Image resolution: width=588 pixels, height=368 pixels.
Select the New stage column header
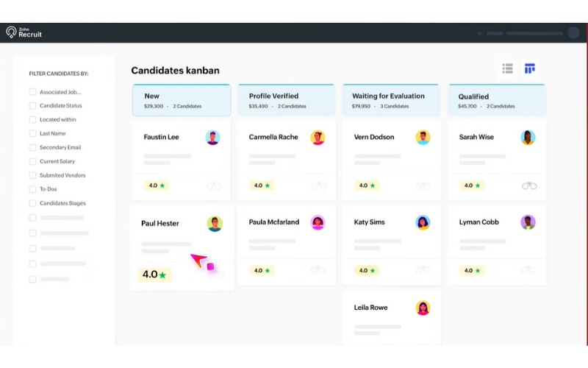coord(182,100)
